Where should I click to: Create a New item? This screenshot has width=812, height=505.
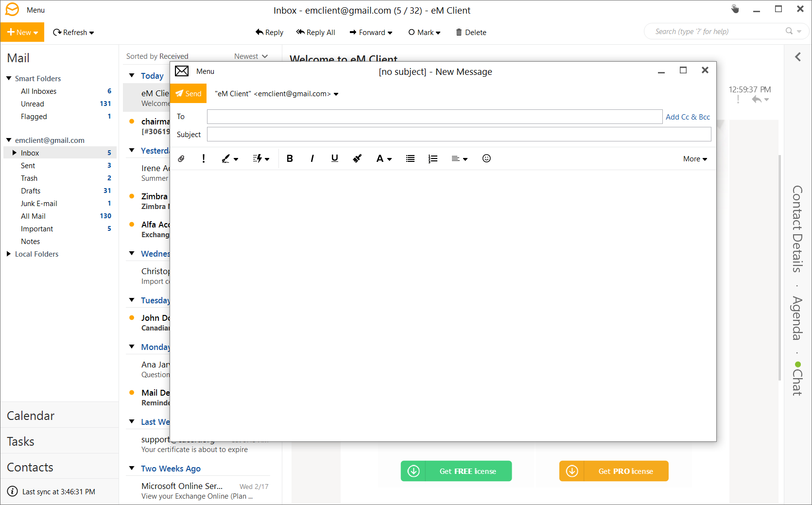tap(22, 32)
